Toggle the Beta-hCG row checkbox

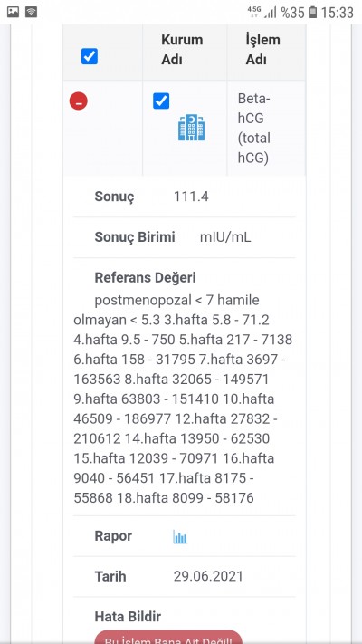pyautogui.click(x=161, y=101)
